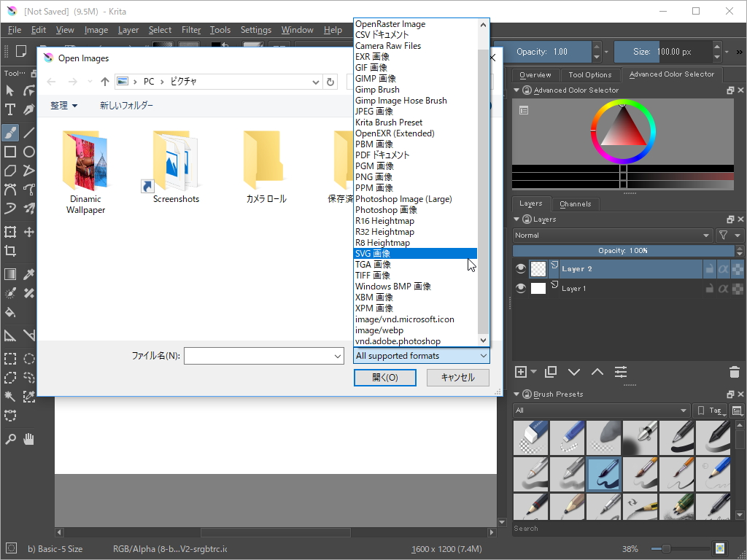Click the Tag button in Brush Presets
Viewport: 747px width, 560px height.
click(710, 411)
